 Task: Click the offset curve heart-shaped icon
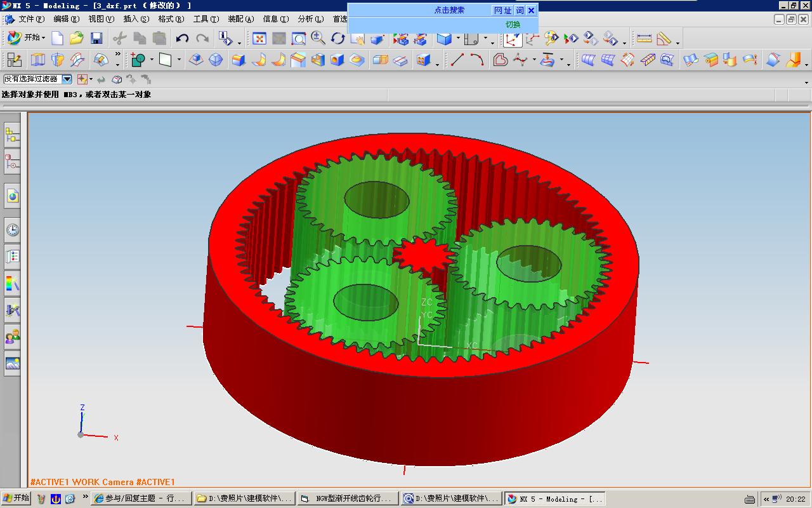pos(500,60)
